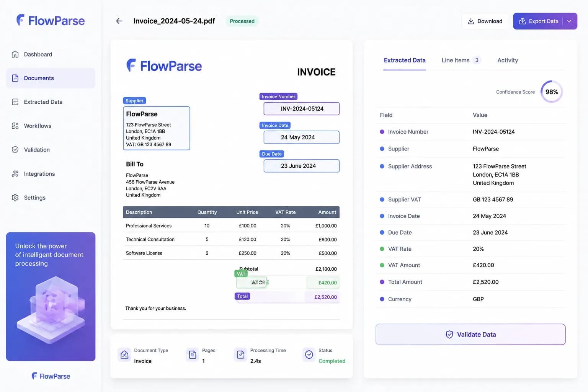Click the Invoice Date box 24 May 2024

tap(302, 137)
